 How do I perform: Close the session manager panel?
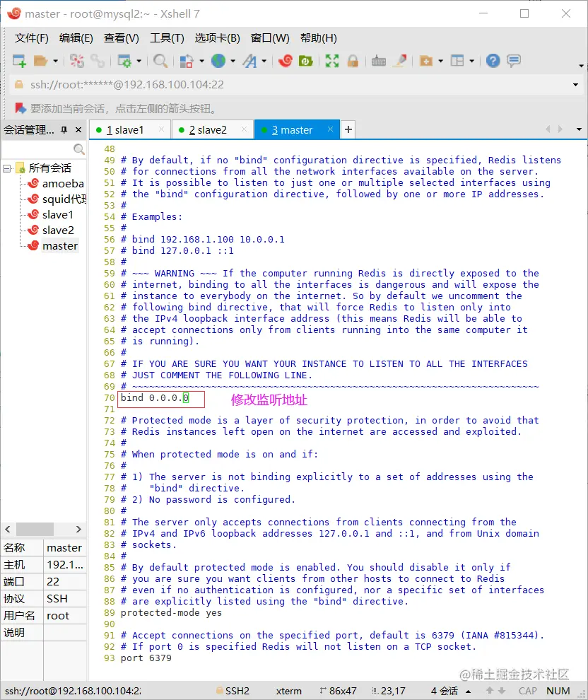click(78, 129)
